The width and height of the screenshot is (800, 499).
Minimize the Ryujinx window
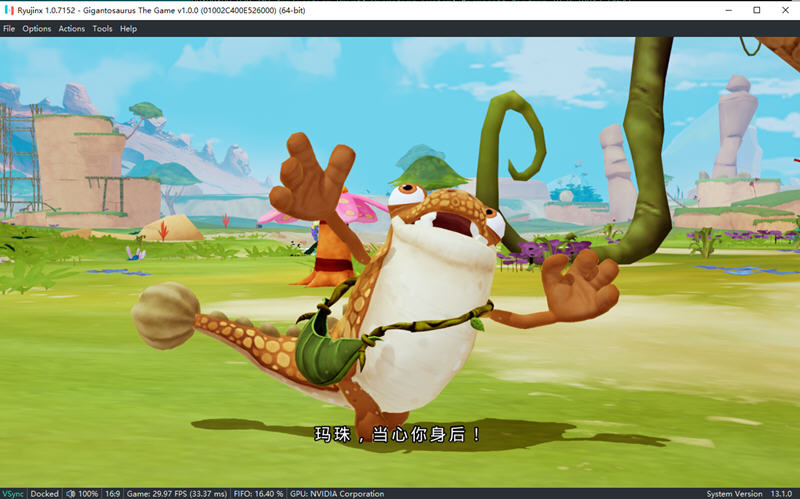[x=729, y=10]
